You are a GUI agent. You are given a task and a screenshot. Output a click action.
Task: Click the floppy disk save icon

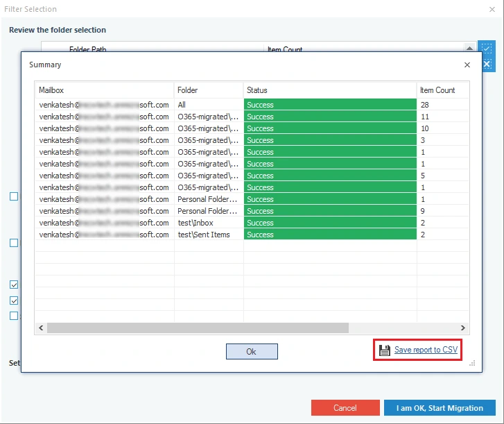click(x=385, y=350)
